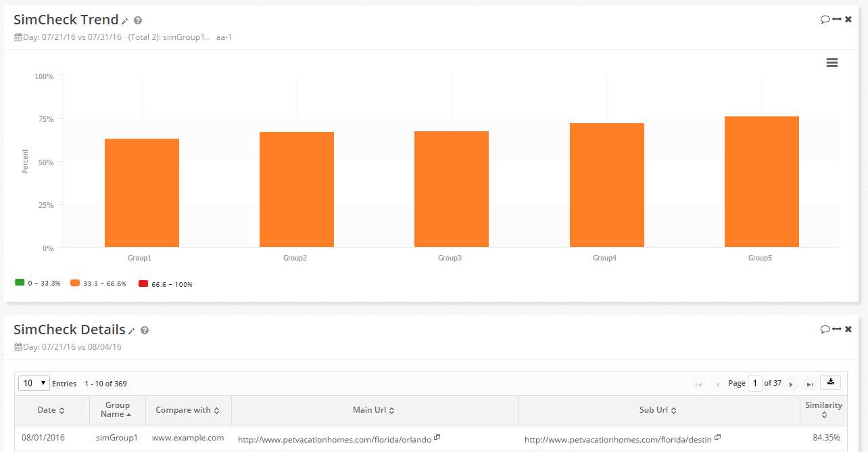Click the Group2 bar in the chart
This screenshot has height=452, width=868.
point(297,189)
